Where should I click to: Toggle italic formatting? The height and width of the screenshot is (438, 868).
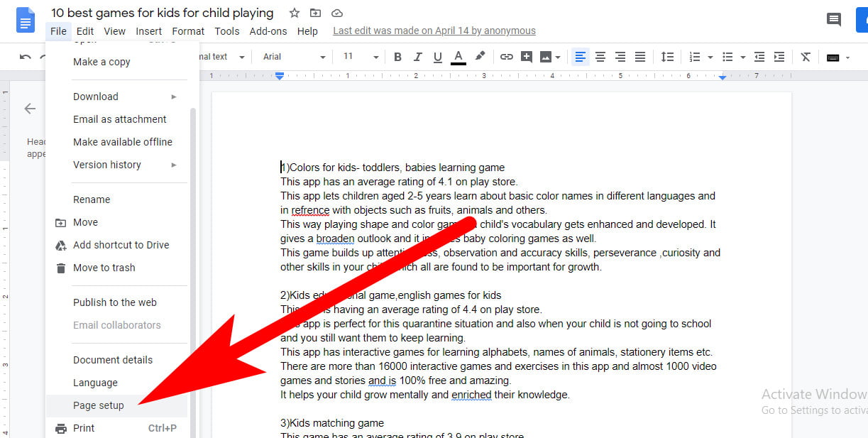(x=418, y=57)
